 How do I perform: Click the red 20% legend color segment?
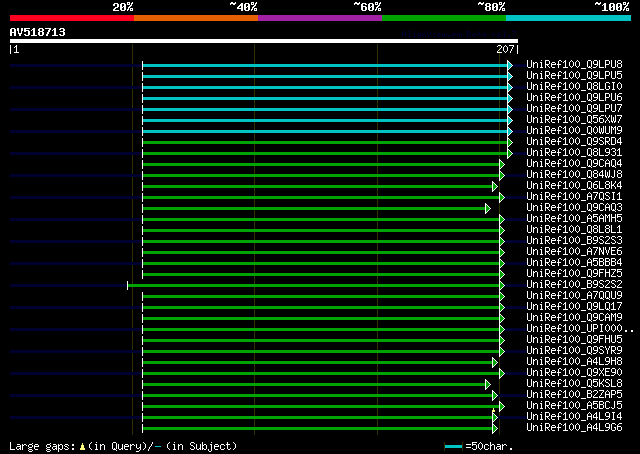pos(72,18)
